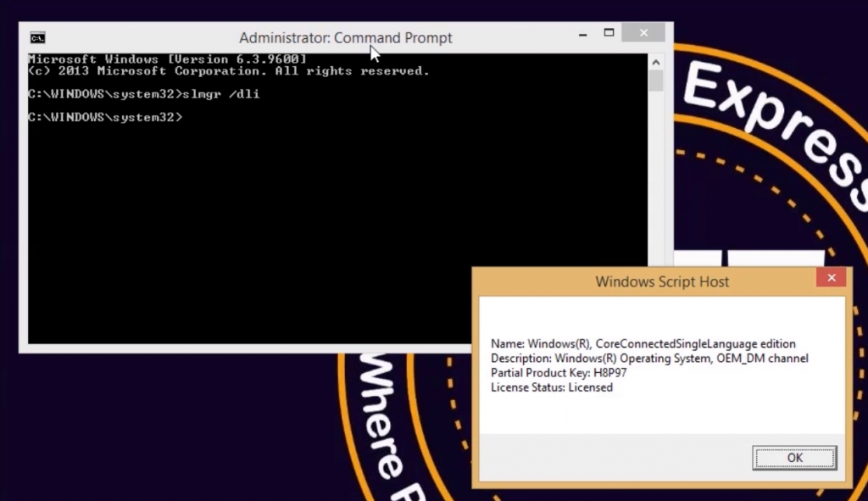Click the Command Prompt scrollbar thumb
868x501 pixels.
pyautogui.click(x=656, y=81)
